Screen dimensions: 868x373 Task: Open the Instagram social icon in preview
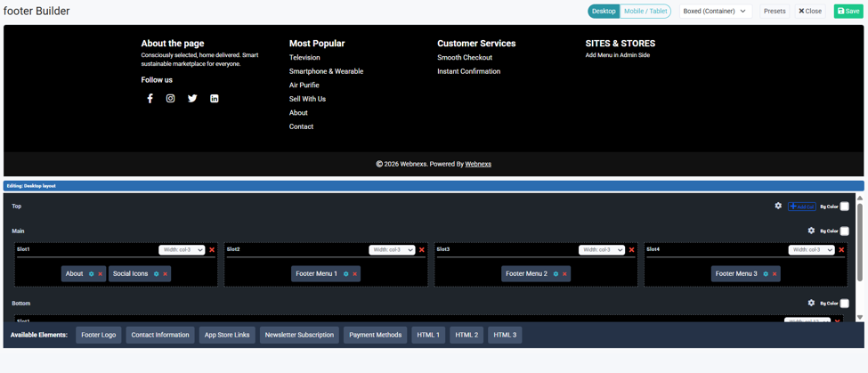(x=171, y=99)
